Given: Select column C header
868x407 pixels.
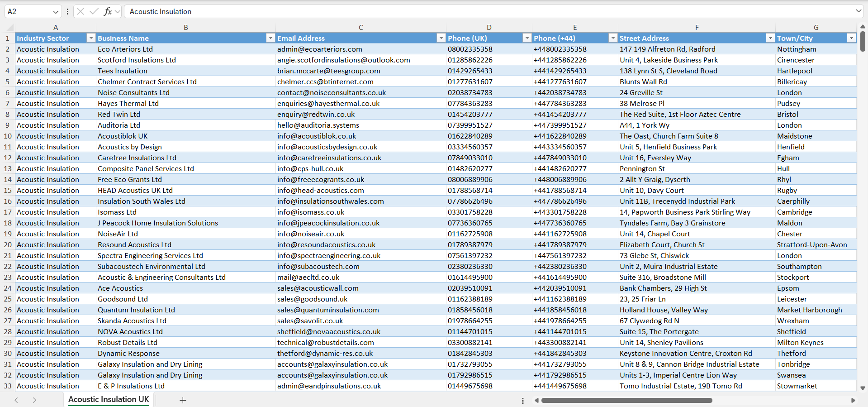Looking at the screenshot, I should click(361, 27).
